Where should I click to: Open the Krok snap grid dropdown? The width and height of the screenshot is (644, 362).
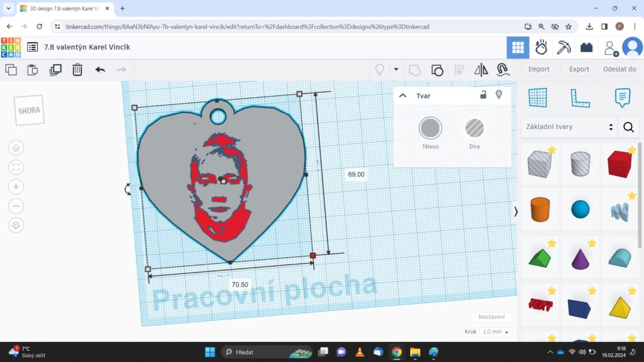coord(495,332)
